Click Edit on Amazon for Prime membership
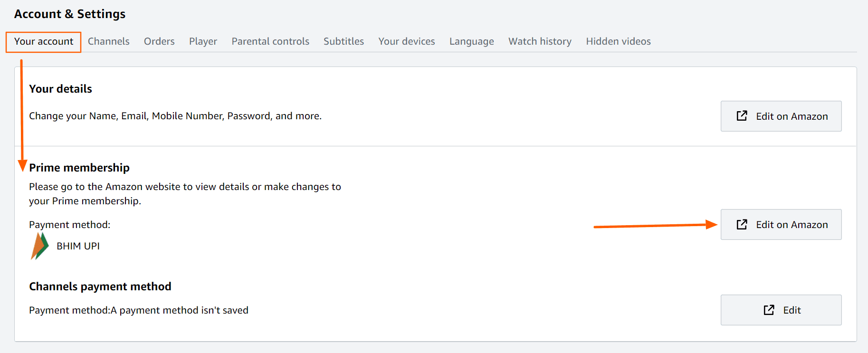This screenshot has width=868, height=353. tap(781, 224)
